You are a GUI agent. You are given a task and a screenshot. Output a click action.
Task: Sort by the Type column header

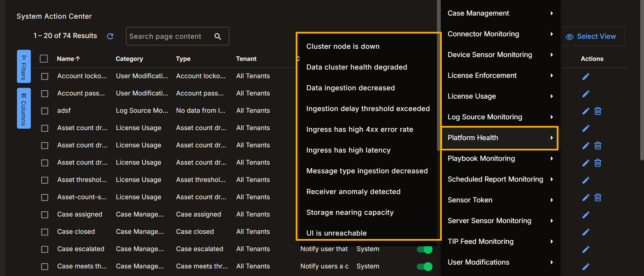click(x=183, y=59)
